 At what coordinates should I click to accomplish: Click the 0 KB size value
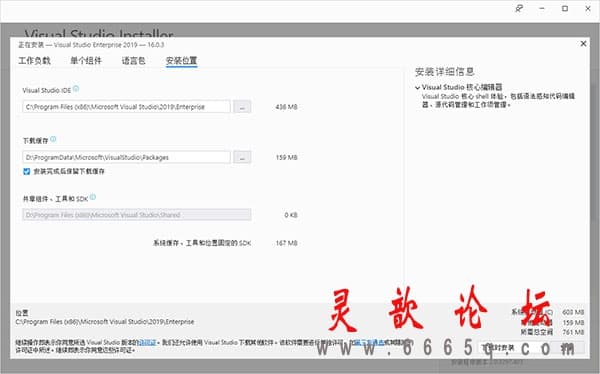click(x=291, y=215)
